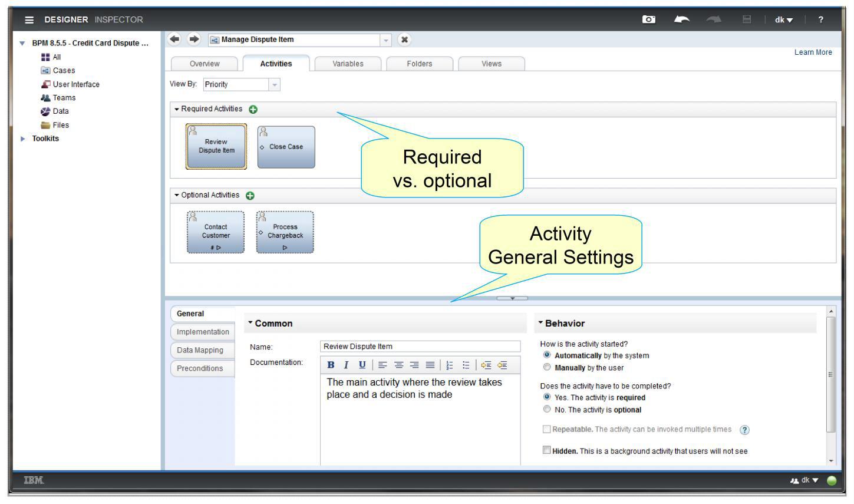Click the snapshot camera icon

click(648, 19)
